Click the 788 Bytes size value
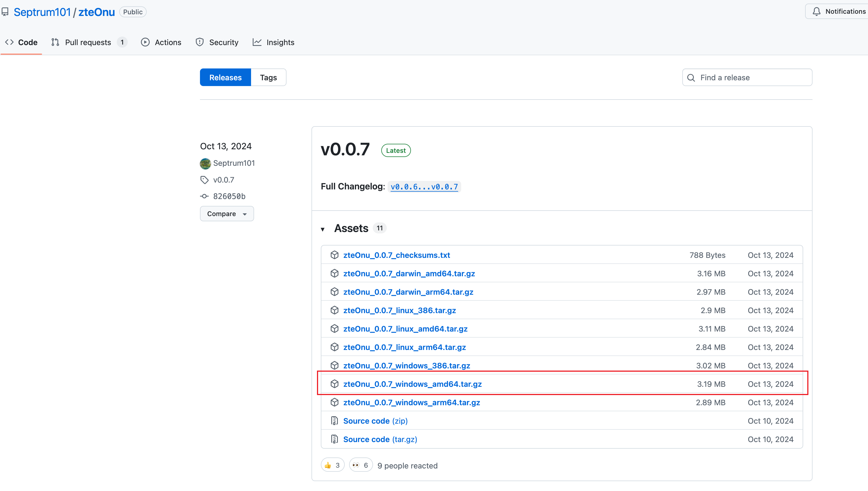This screenshot has width=868, height=491. click(707, 255)
